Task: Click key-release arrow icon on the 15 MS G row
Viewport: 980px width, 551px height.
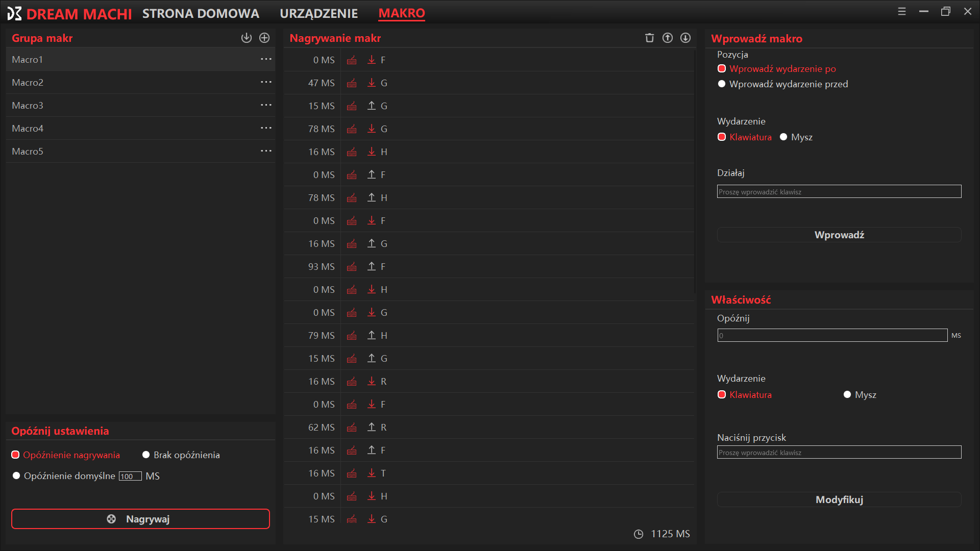Action: 372,106
